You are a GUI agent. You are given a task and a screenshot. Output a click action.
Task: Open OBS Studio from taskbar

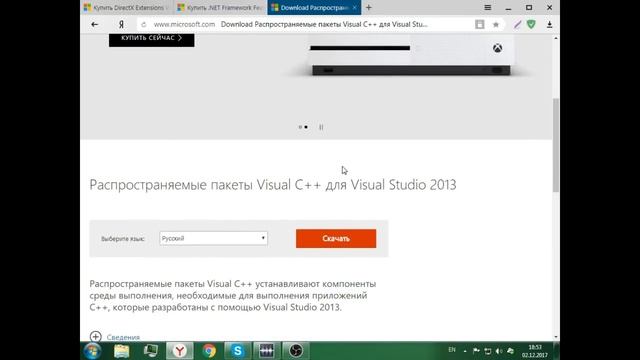(x=296, y=351)
